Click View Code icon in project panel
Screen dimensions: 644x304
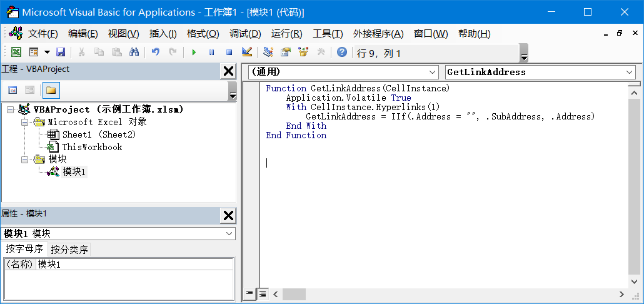coord(13,90)
